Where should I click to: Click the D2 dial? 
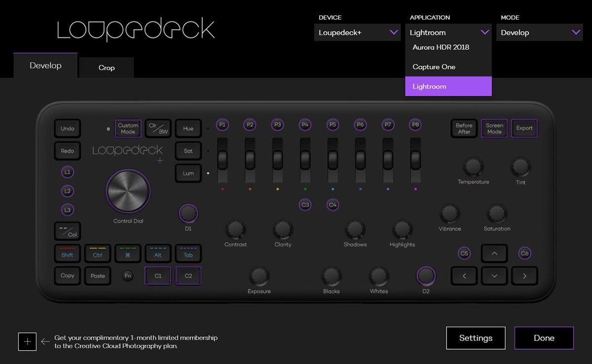tap(426, 276)
